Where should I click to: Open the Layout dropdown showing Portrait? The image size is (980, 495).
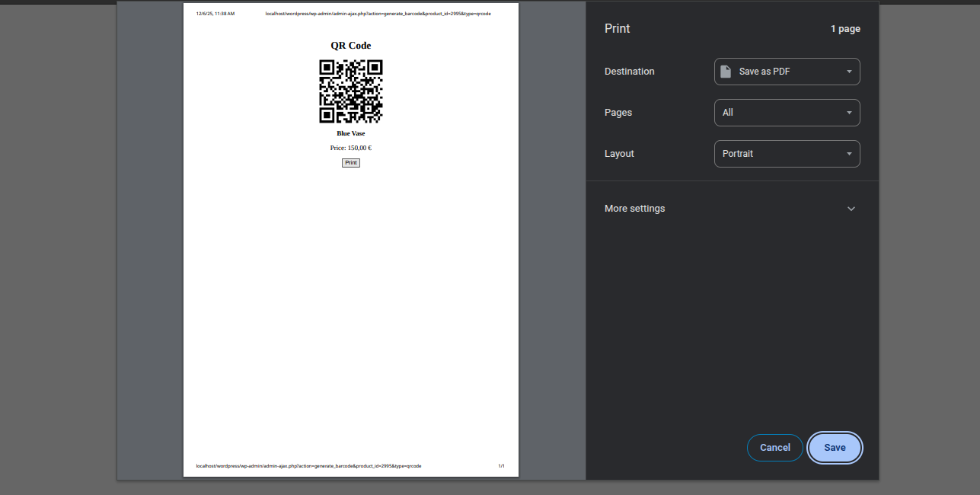[787, 153]
